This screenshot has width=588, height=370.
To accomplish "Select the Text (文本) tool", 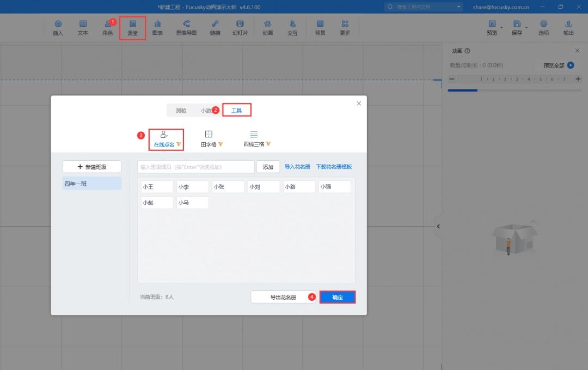I will [x=83, y=28].
